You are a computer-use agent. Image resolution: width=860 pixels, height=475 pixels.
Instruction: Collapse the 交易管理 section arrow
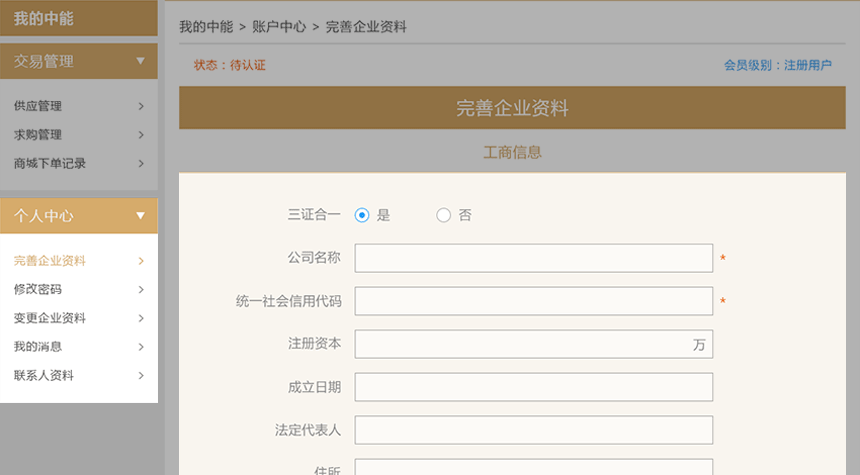coord(140,61)
